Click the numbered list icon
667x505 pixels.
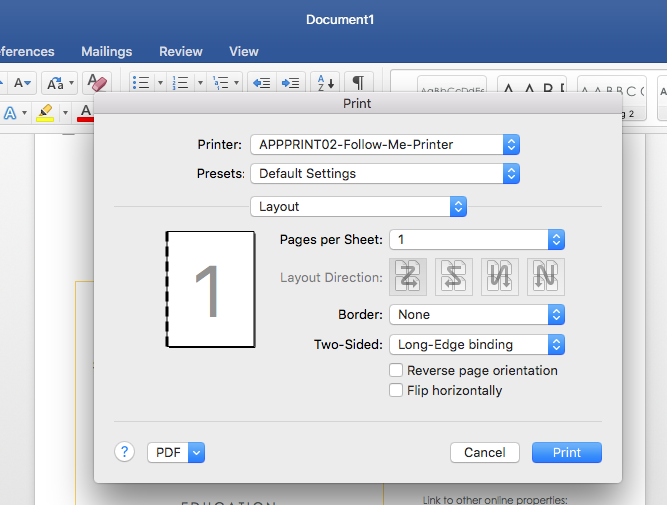(x=180, y=83)
